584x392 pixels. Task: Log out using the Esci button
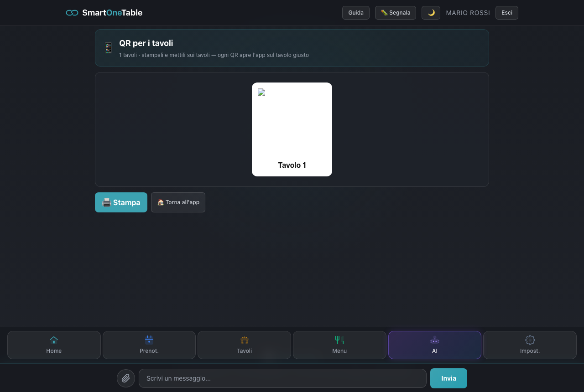(x=507, y=13)
